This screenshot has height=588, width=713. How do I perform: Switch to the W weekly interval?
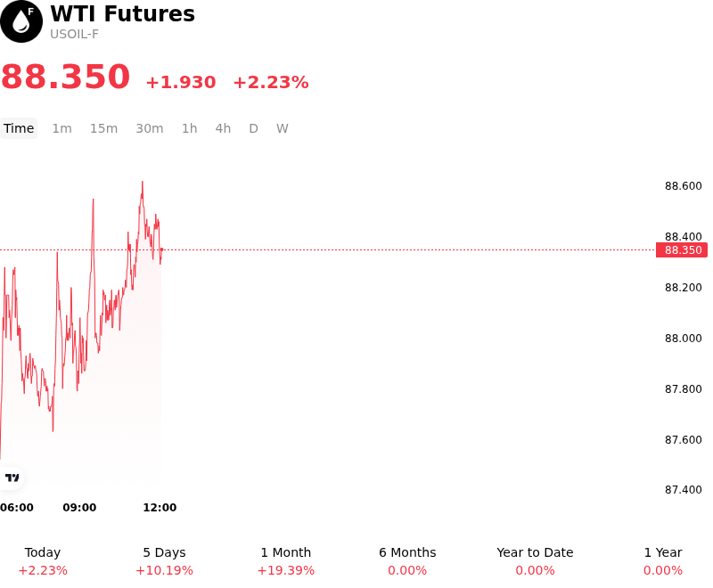click(283, 128)
